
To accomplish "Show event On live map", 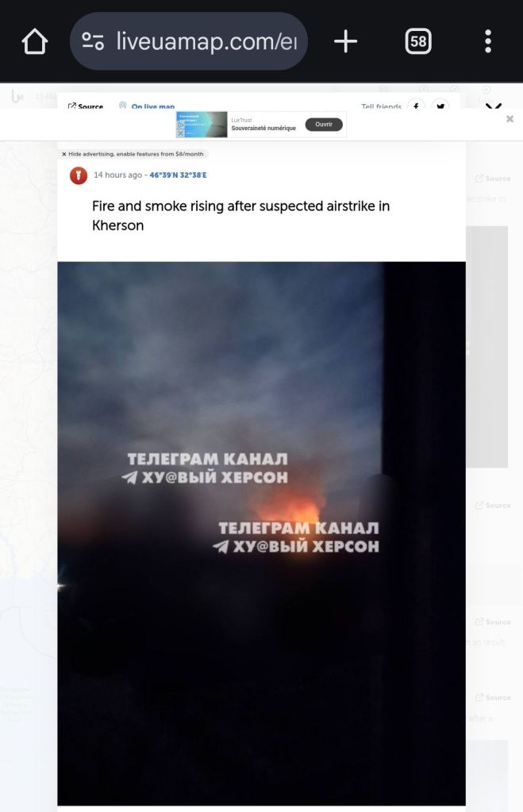I will [147, 106].
